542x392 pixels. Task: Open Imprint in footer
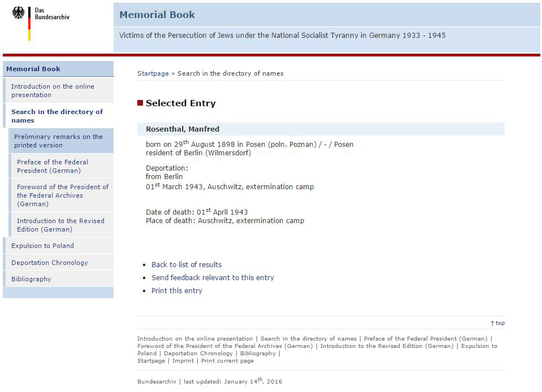183,360
